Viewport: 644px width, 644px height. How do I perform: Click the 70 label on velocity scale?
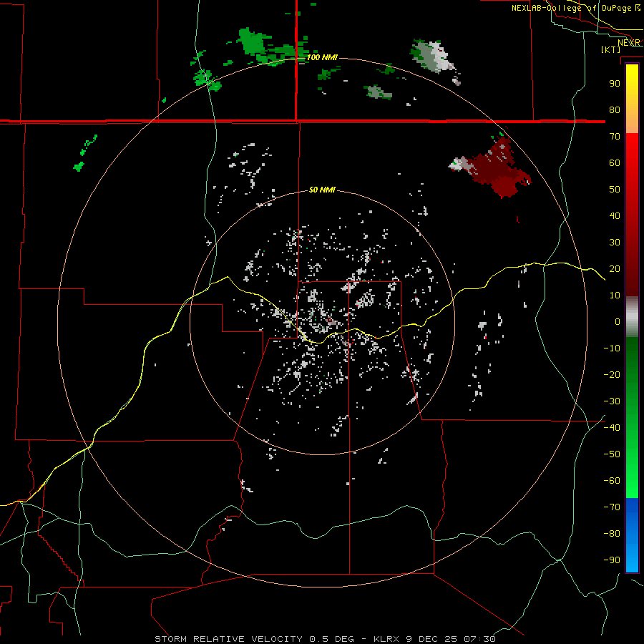615,137
